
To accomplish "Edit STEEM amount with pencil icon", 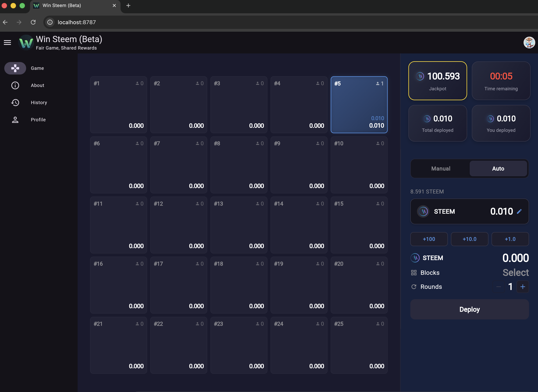I will tap(519, 211).
